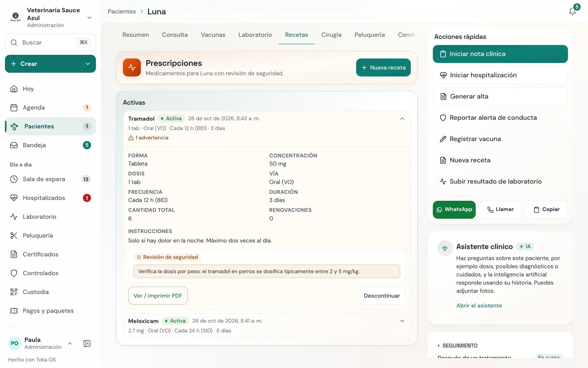Click the Subir resultado pulse icon
Screen dimensions: 588x368
tap(443, 181)
